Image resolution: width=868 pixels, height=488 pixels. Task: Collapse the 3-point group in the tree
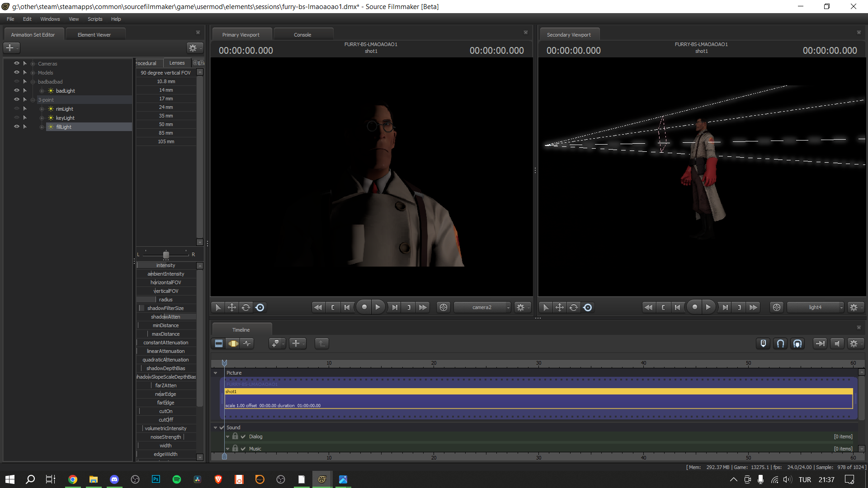(33, 100)
